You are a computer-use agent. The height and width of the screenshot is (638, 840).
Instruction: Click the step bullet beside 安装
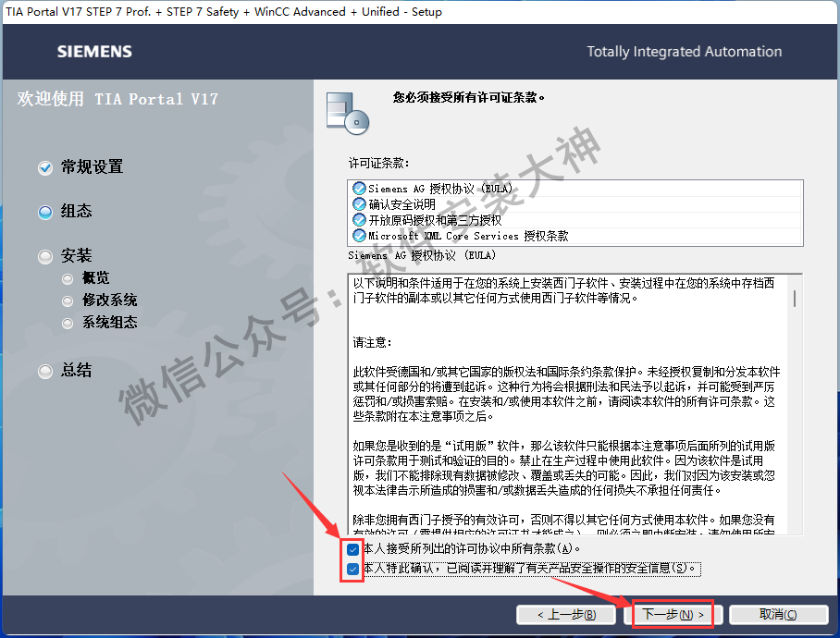[x=45, y=257]
